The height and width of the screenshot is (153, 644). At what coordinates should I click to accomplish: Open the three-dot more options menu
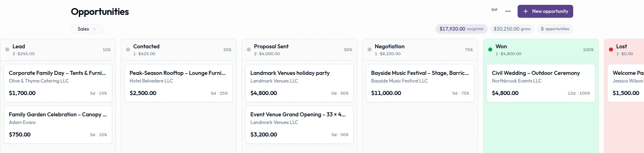click(x=508, y=11)
